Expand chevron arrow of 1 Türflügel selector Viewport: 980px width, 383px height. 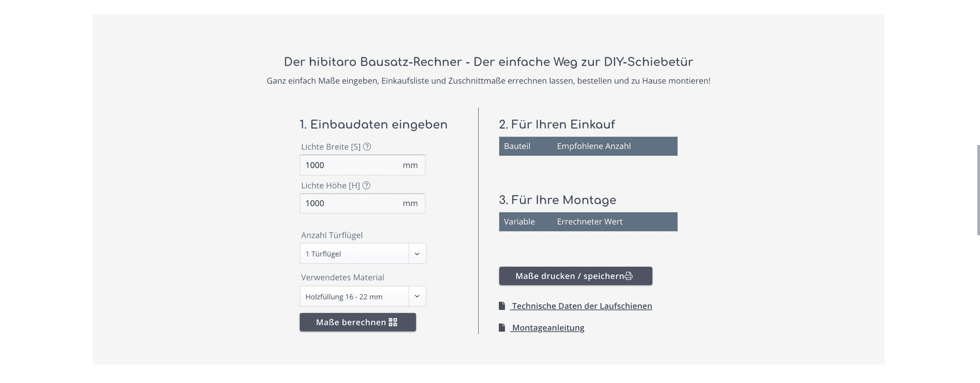click(x=417, y=253)
